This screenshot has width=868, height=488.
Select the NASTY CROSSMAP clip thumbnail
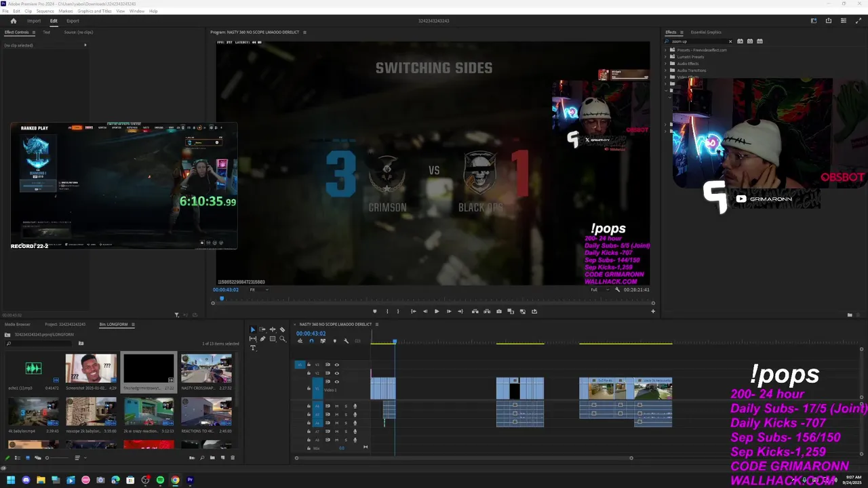click(206, 369)
